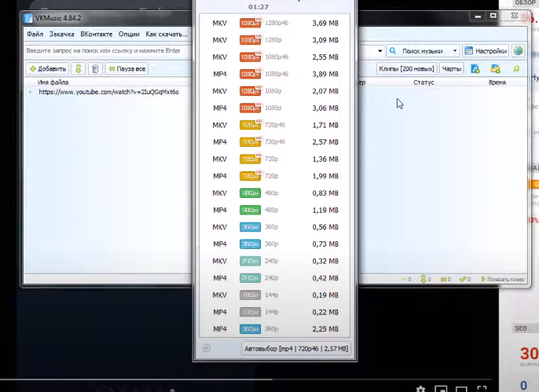Click the YouTube fullscreen icon
This screenshot has width=539, height=392.
(x=482, y=389)
